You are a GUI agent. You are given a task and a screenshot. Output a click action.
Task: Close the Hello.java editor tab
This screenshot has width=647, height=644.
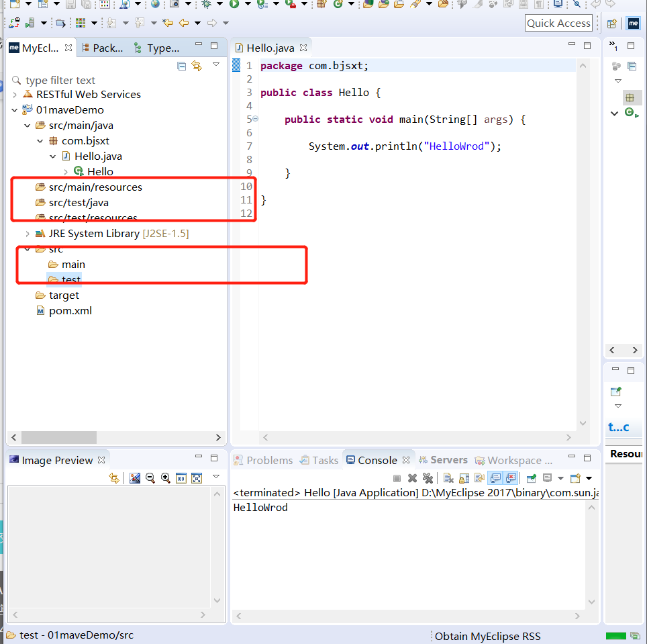coord(303,48)
